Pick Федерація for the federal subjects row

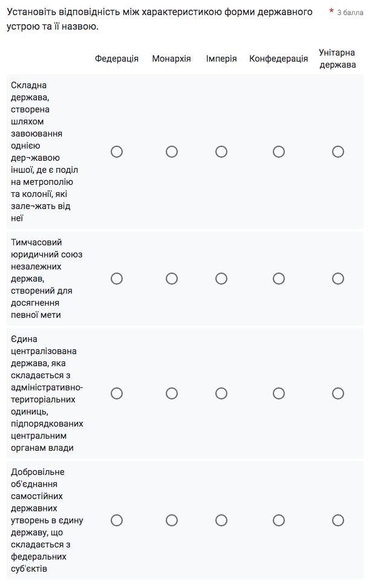pyautogui.click(x=117, y=520)
